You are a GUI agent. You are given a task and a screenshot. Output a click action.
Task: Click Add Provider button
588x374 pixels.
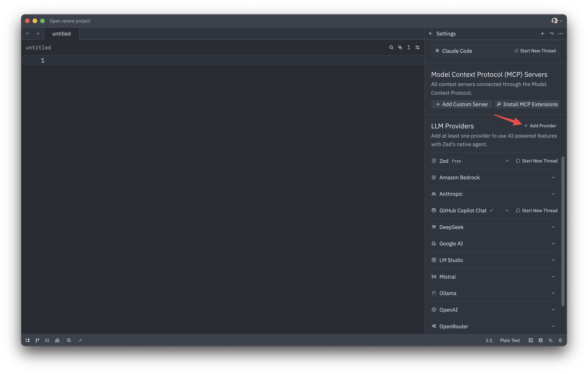[x=540, y=126]
